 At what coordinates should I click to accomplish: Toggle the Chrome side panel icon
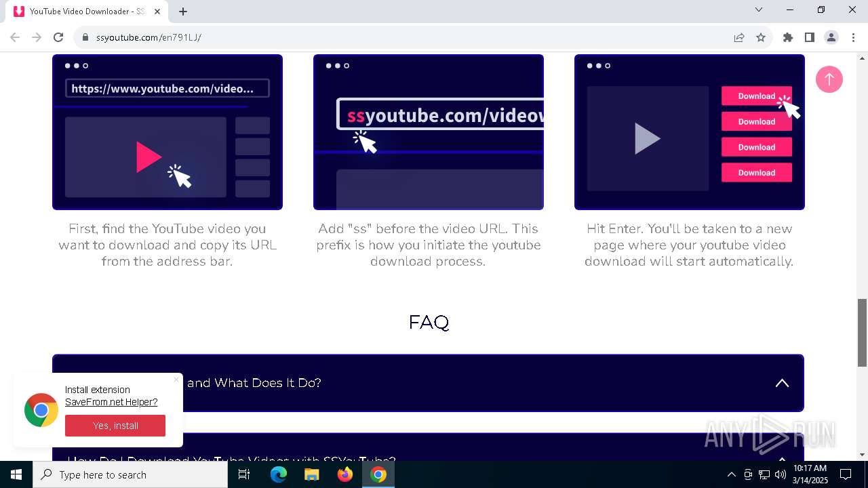coord(810,37)
